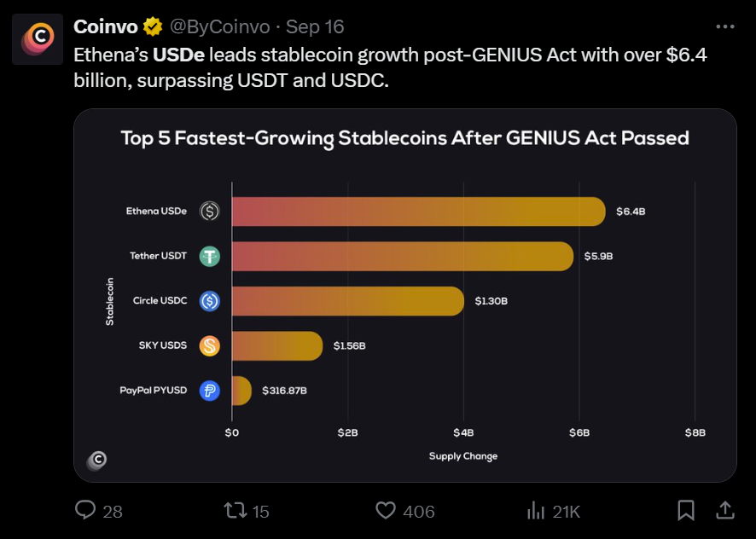This screenshot has width=756, height=539.
Task: Click the Circle USDC logo in chart
Action: pyautogui.click(x=209, y=301)
